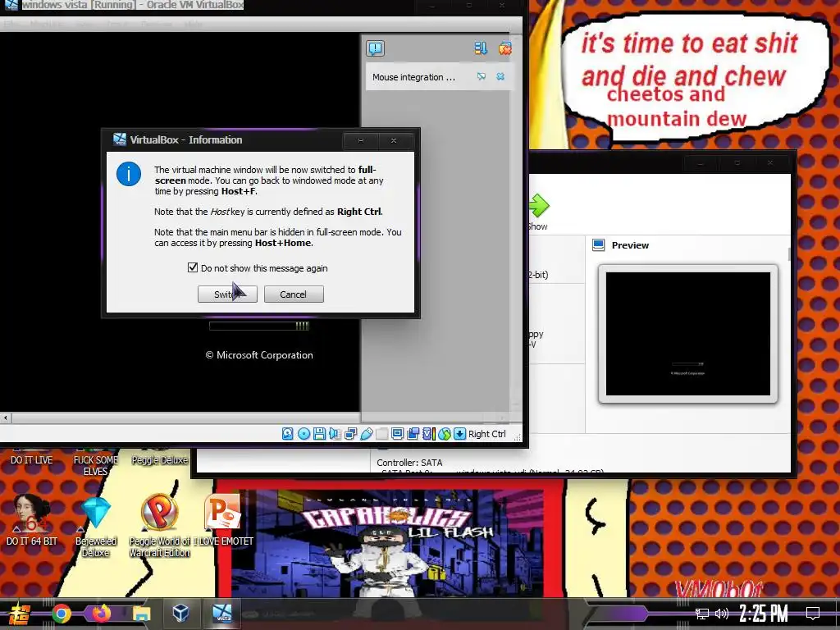Open the Bejeweled Deluxe desktop shortcut
This screenshot has width=840, height=630.
click(96, 525)
